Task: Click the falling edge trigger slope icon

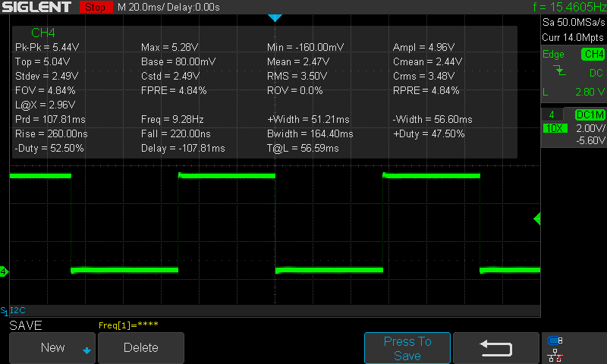Action: tap(559, 71)
